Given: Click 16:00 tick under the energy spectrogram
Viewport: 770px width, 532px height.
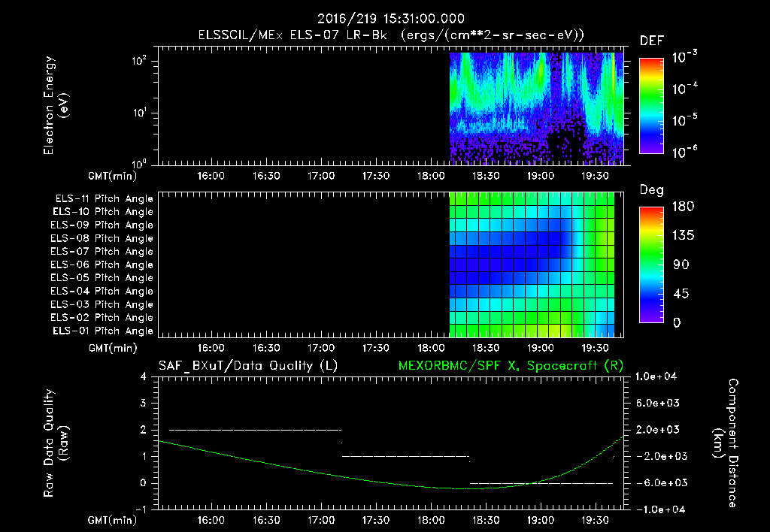Looking at the screenshot, I should 211,176.
